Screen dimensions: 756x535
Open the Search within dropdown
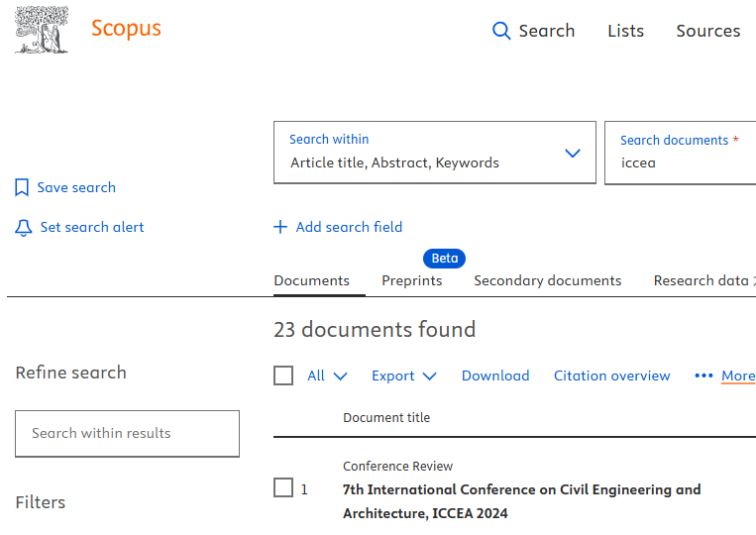coord(435,153)
